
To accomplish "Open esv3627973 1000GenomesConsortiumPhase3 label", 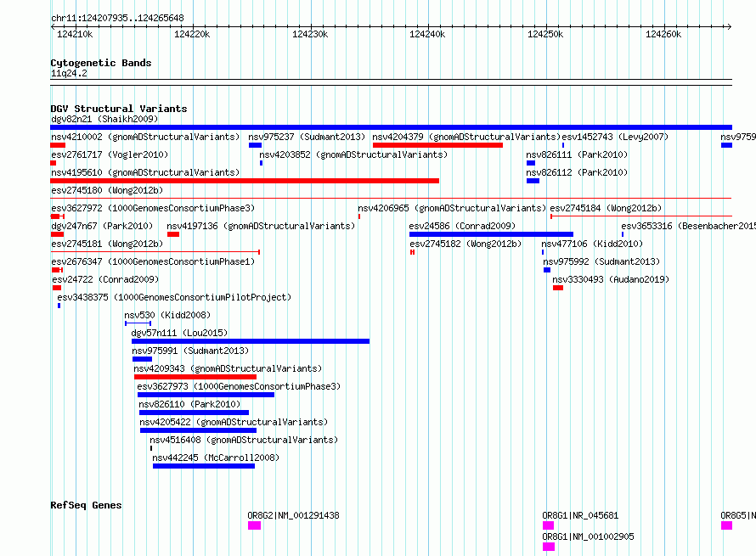I will 239,386.
